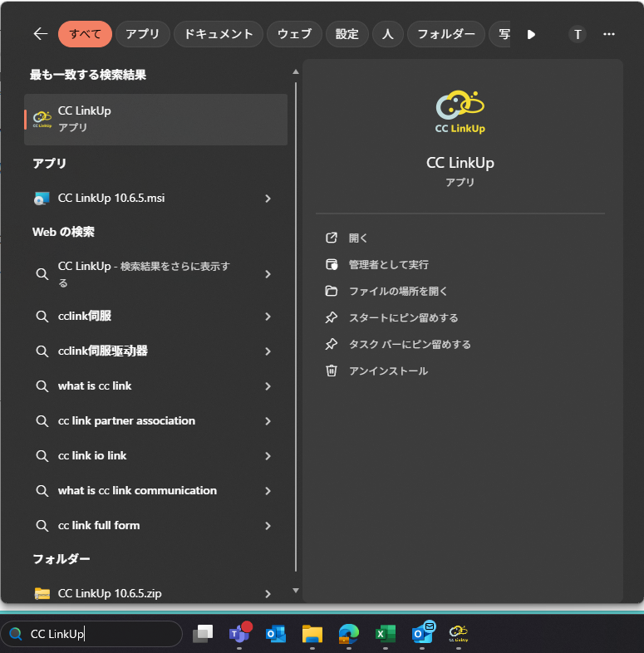The width and height of the screenshot is (644, 653).
Task: Select the ドキュメント filter tab
Action: pos(219,34)
